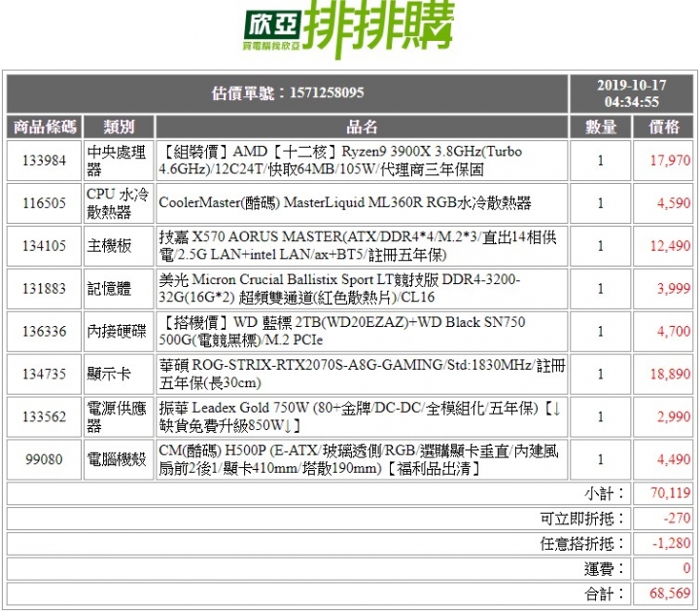Image resolution: width=700 pixels, height=612 pixels.
Task: Click the 可立即折抵 label
Action: 583,519
